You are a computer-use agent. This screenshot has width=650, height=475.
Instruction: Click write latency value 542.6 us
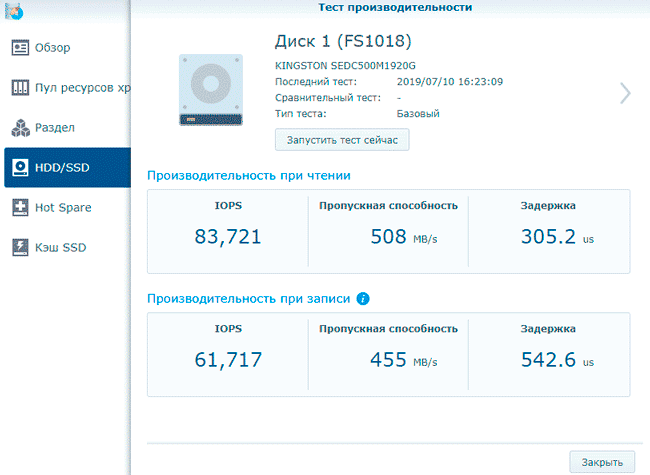[x=557, y=360]
